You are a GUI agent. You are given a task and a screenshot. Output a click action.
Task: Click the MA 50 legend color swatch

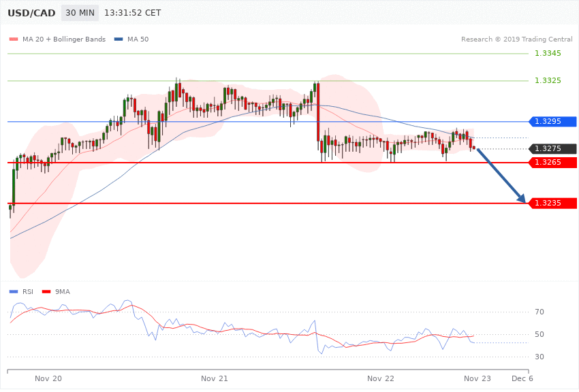119,39
